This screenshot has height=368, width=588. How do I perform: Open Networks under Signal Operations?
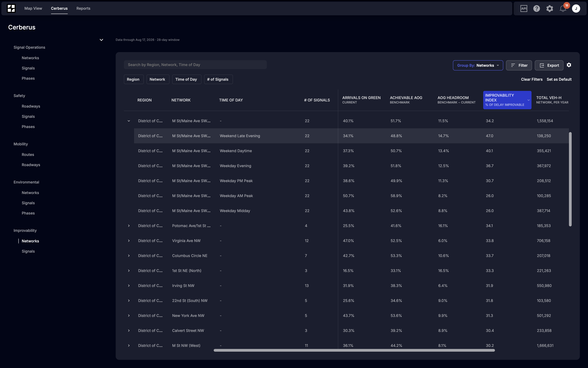click(30, 58)
